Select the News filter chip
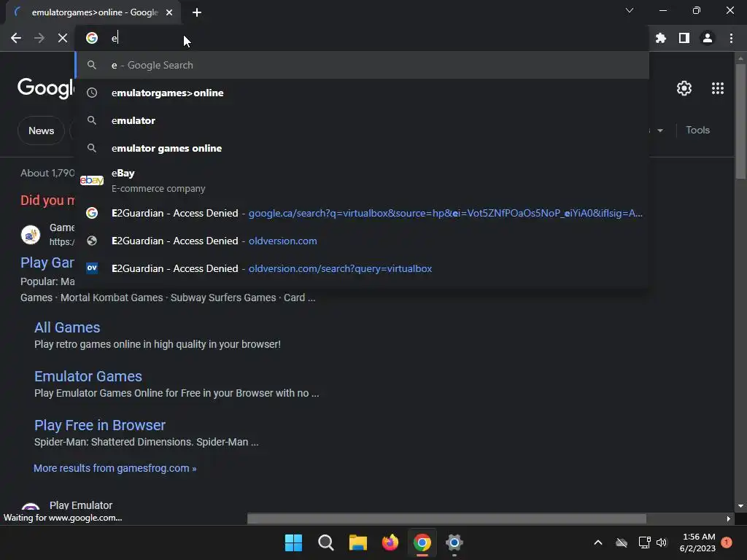 [41, 131]
